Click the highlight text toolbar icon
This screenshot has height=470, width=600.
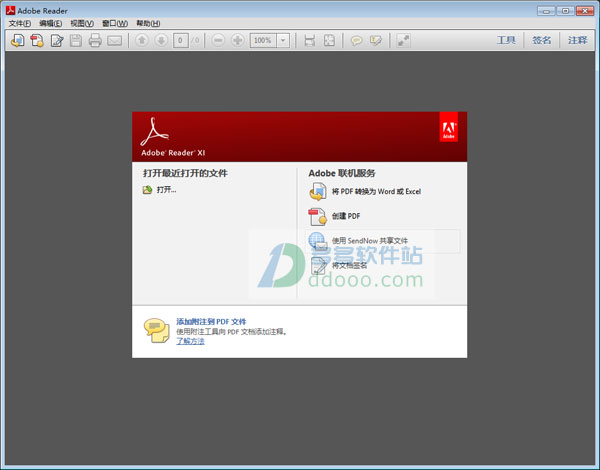coord(376,40)
